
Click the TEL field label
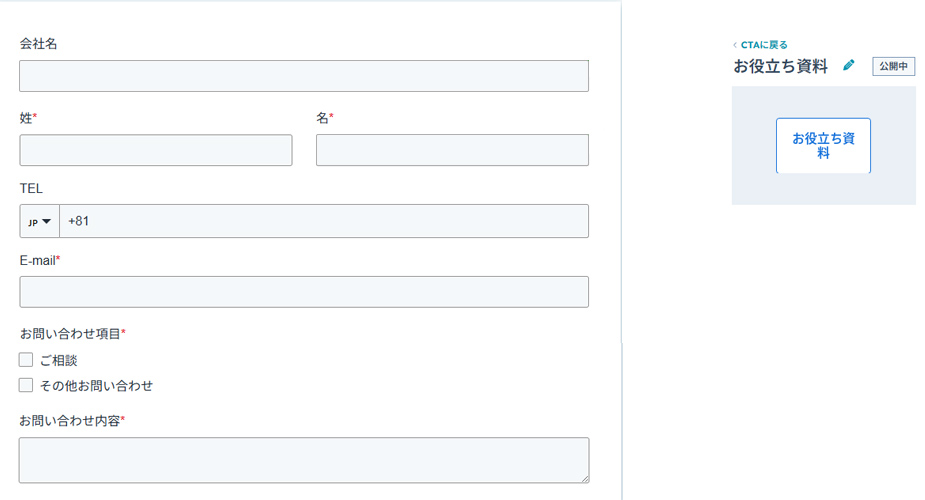[x=31, y=188]
